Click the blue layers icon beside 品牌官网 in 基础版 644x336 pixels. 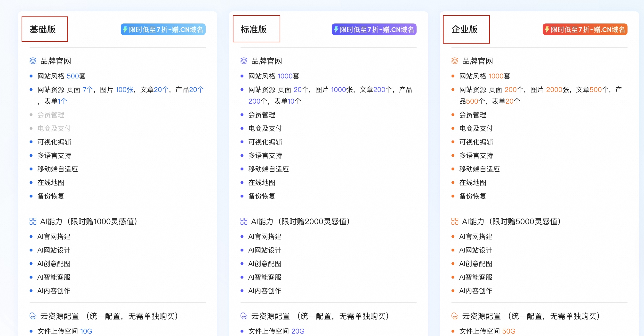pos(33,61)
